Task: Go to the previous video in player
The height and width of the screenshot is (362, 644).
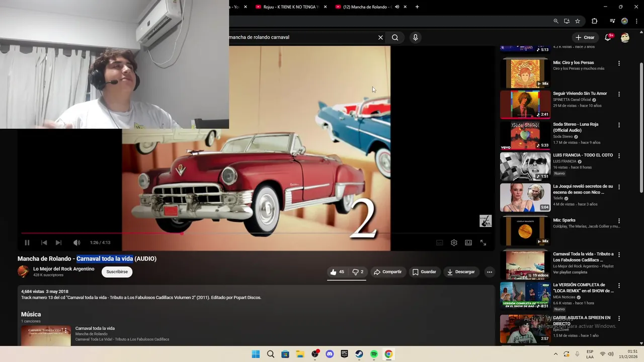Action: coord(44,242)
